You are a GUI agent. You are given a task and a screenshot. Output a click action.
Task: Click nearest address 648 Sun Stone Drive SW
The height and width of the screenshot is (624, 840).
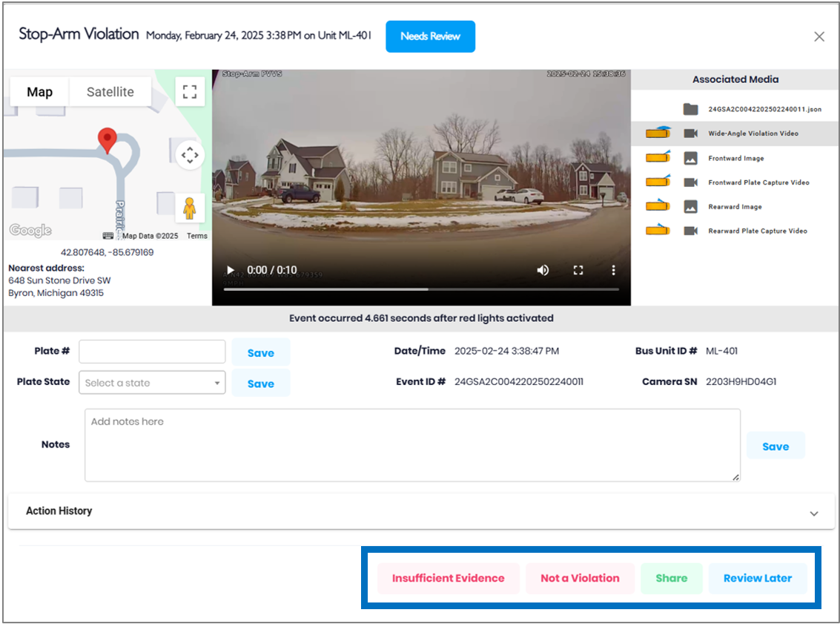click(x=59, y=280)
